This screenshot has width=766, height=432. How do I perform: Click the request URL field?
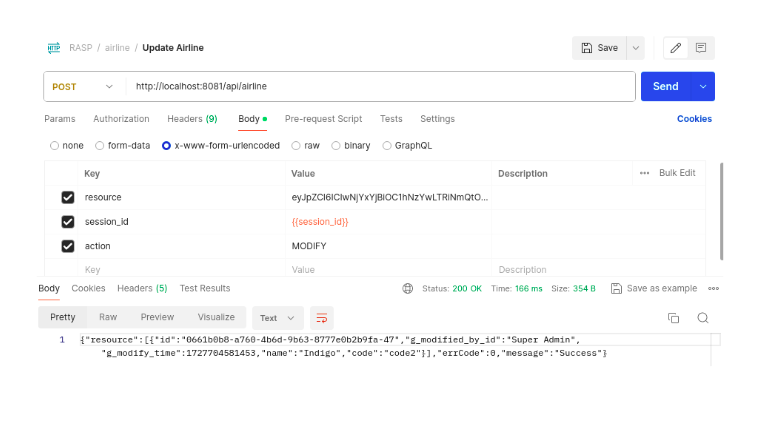(x=380, y=86)
